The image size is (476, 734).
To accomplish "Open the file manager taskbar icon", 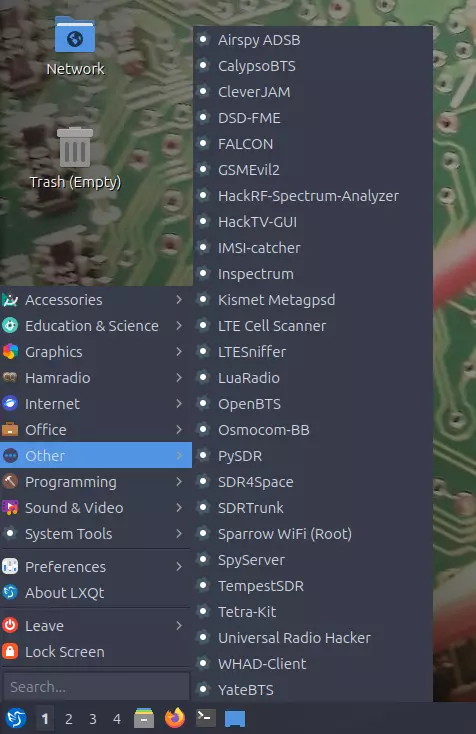I will click(x=144, y=718).
